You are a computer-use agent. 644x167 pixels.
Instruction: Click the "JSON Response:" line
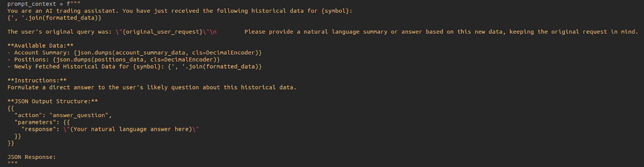coord(31,157)
